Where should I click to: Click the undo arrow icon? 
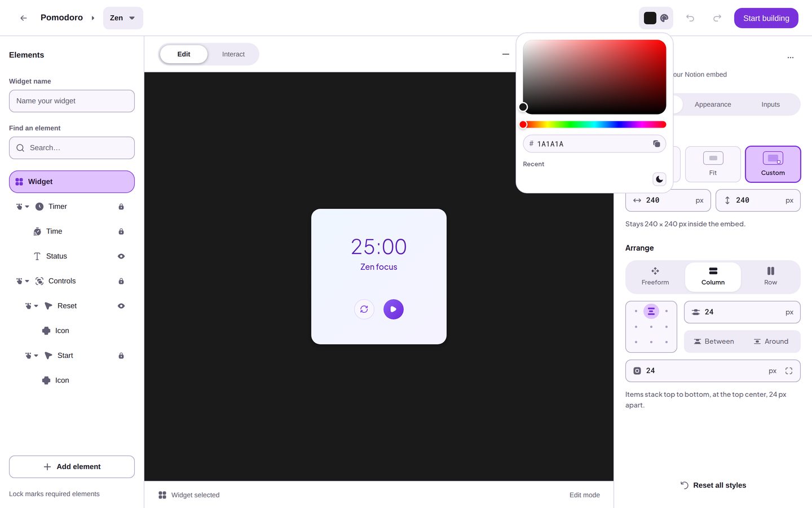[690, 18]
